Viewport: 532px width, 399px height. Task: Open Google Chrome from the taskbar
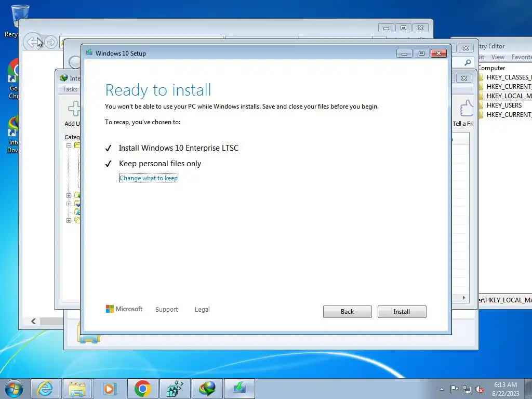click(142, 389)
